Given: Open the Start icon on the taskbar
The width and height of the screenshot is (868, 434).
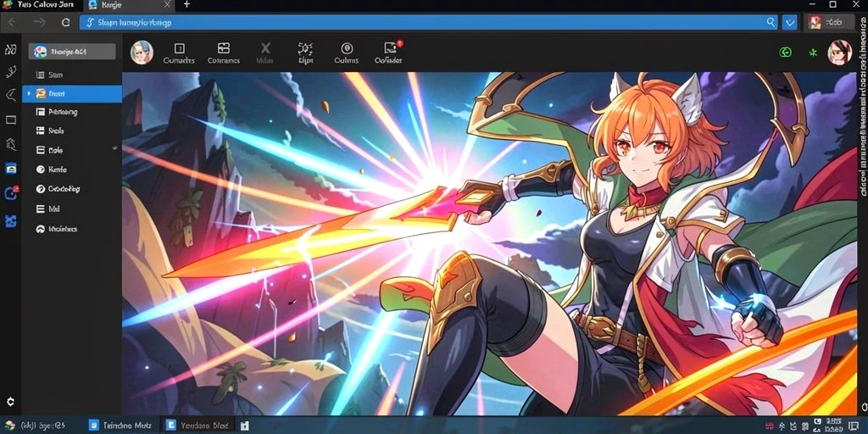Looking at the screenshot, I should [x=9, y=426].
